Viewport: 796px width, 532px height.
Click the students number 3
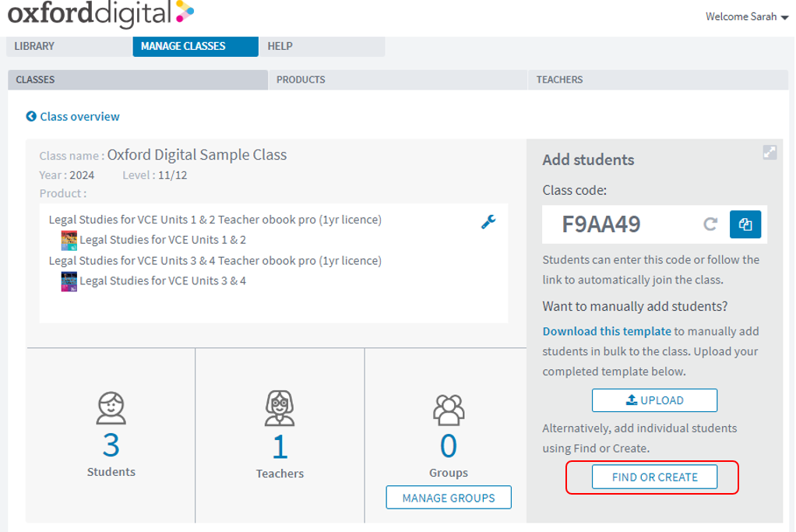(x=111, y=446)
